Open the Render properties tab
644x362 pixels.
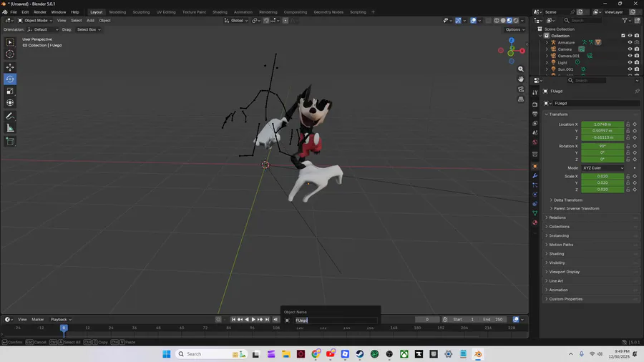coord(535,104)
